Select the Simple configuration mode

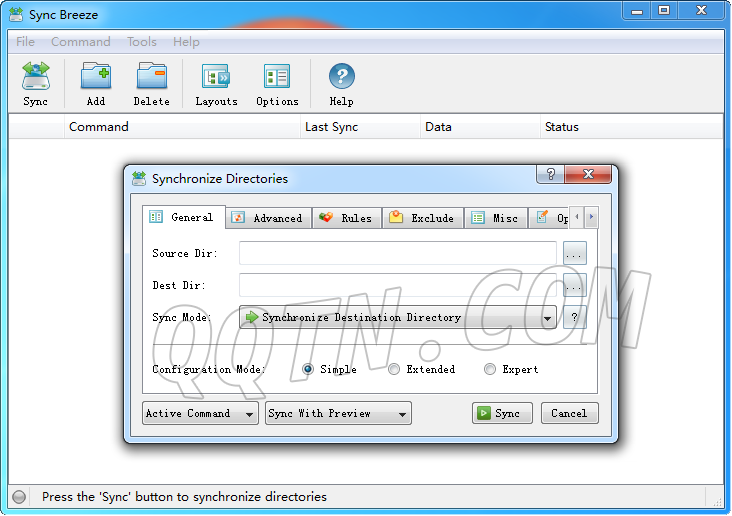click(309, 370)
